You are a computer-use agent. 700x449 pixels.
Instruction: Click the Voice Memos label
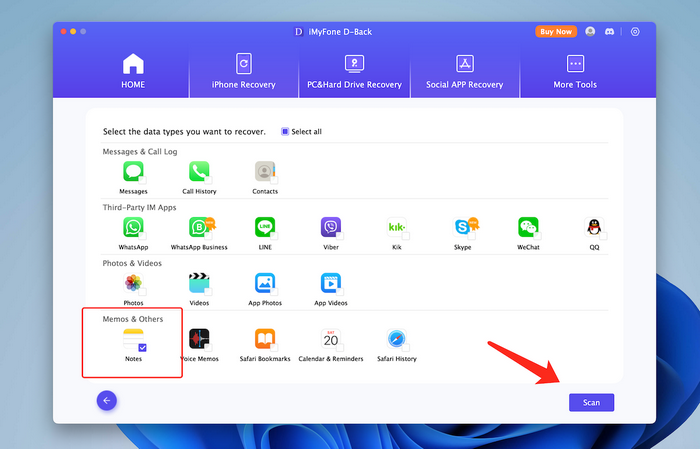point(199,359)
